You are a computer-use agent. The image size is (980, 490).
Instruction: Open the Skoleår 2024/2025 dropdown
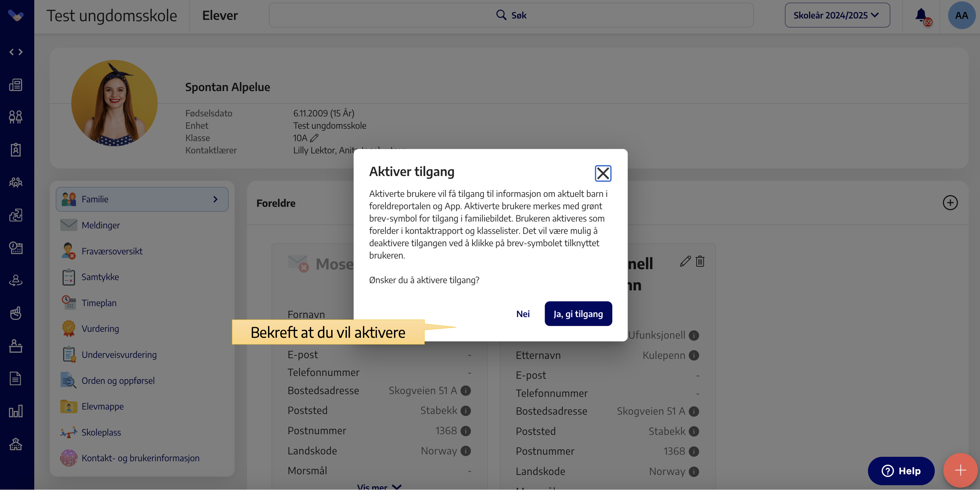click(837, 15)
